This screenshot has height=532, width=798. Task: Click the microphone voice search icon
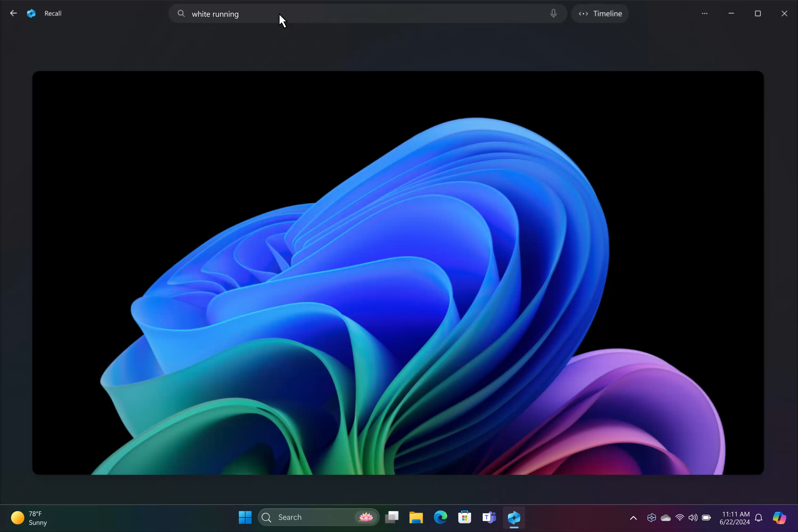[x=553, y=14]
